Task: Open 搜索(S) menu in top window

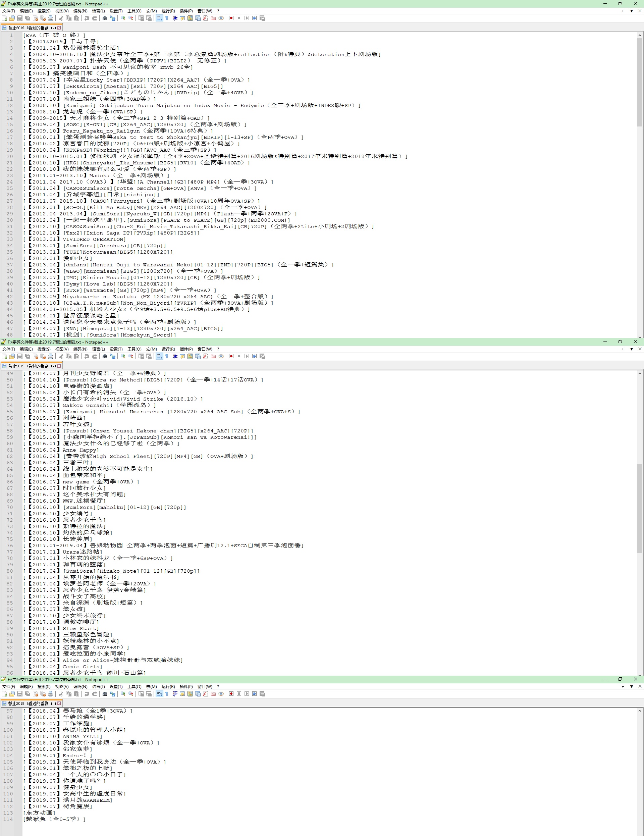Action: point(44,11)
